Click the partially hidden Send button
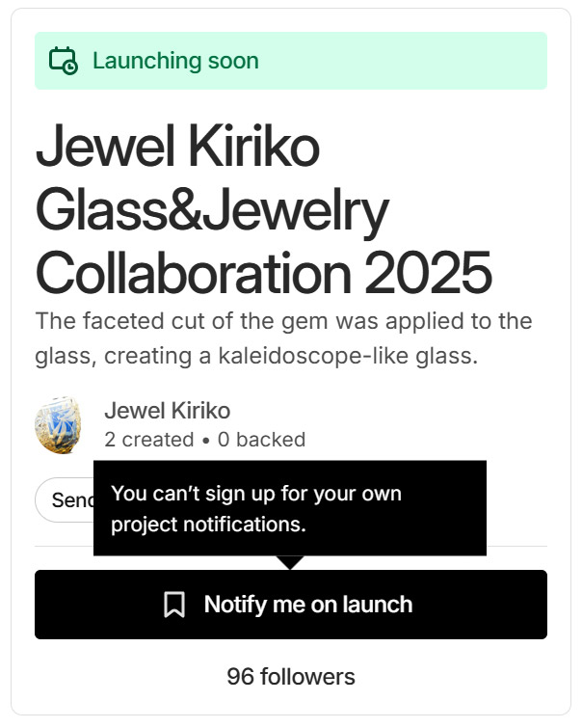 click(64, 500)
